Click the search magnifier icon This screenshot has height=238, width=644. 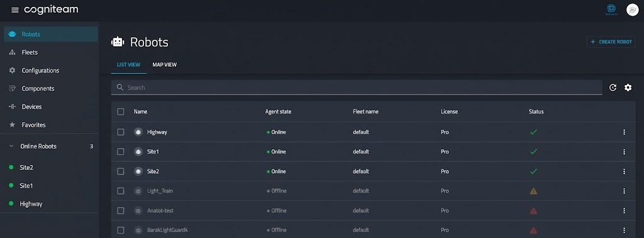click(x=120, y=87)
